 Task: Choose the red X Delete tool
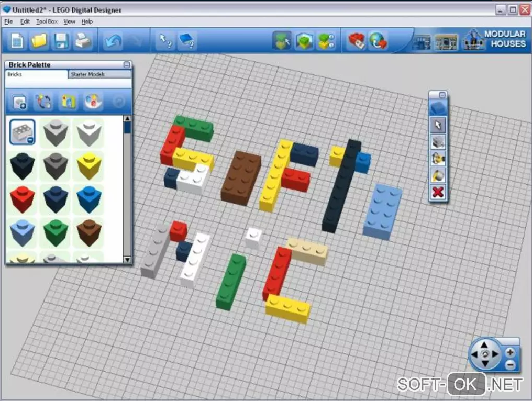click(438, 192)
